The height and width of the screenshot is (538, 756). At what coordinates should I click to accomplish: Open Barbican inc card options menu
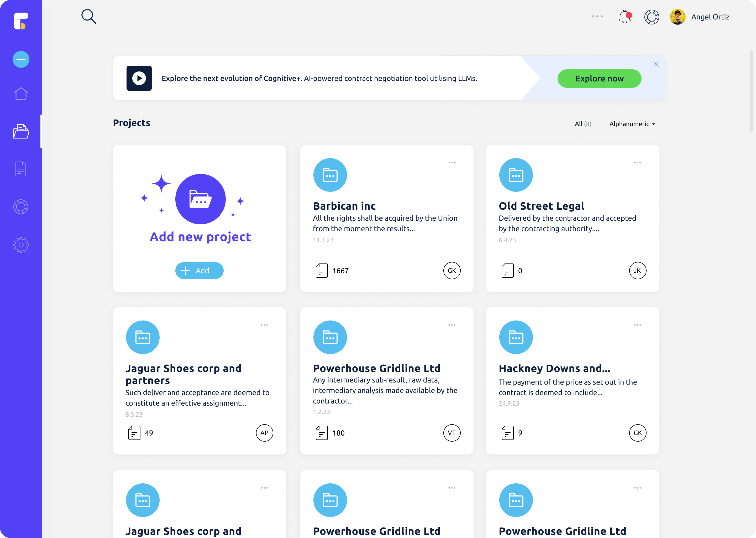coord(452,163)
